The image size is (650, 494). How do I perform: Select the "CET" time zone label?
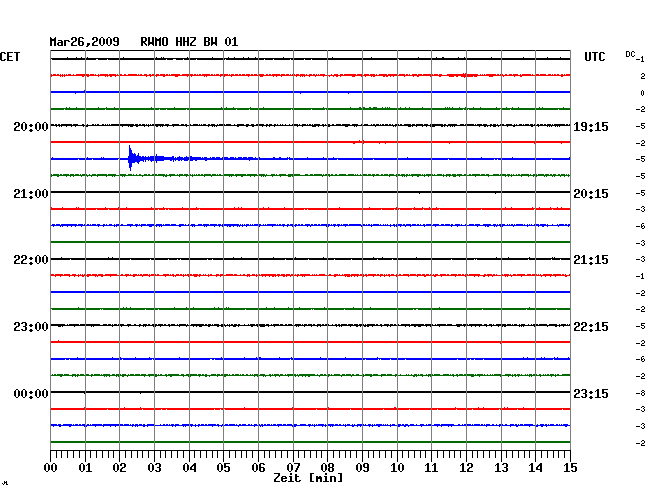(10, 57)
